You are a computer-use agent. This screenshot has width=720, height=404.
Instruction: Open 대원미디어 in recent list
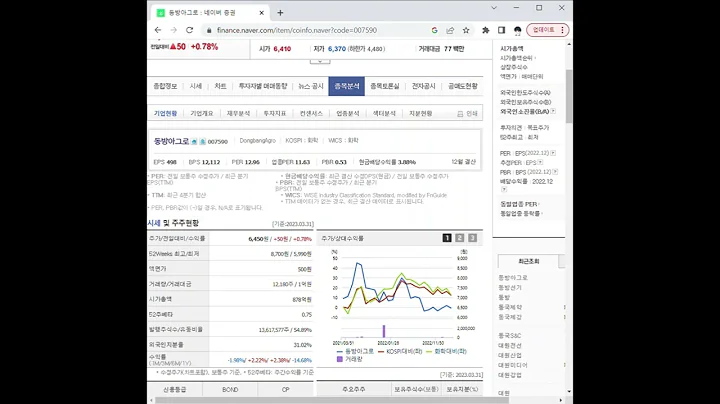coord(513,365)
